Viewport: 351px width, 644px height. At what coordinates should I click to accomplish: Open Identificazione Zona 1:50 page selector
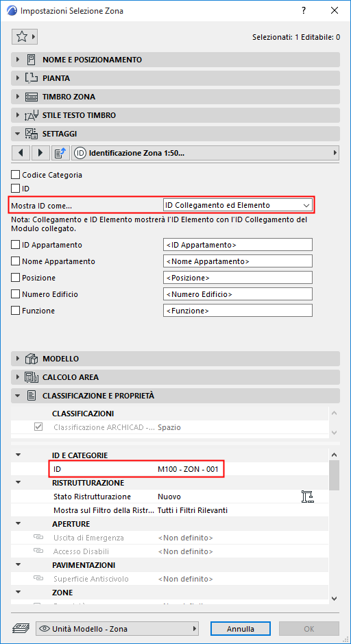pos(206,153)
